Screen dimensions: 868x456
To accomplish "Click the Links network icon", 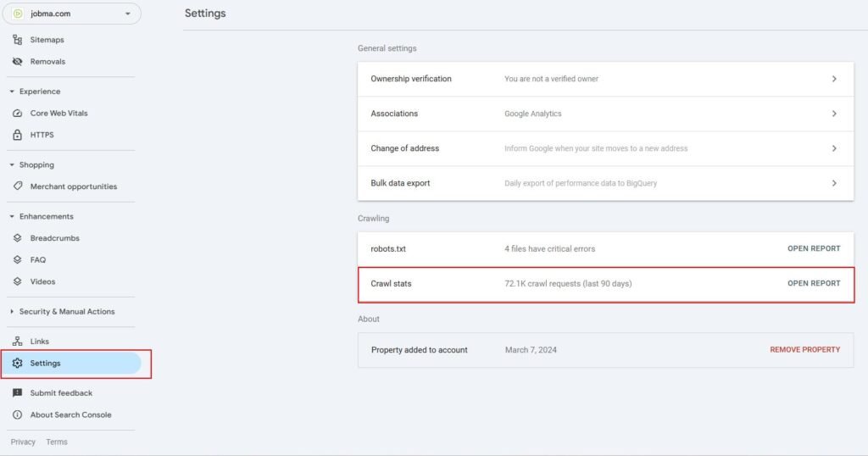I will click(17, 342).
